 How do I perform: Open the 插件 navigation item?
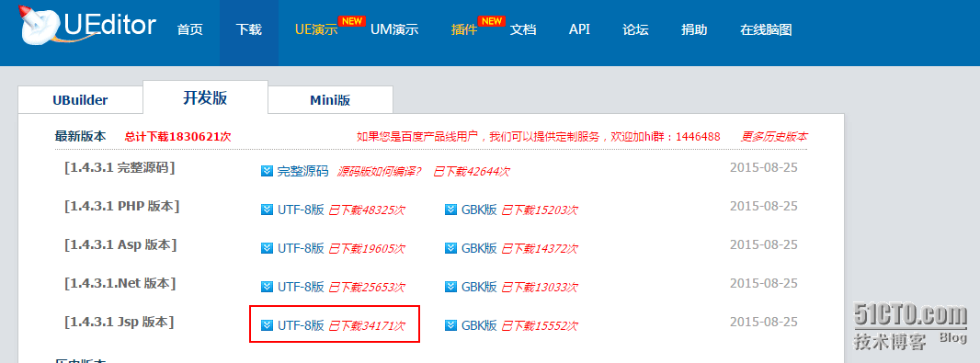(x=464, y=30)
